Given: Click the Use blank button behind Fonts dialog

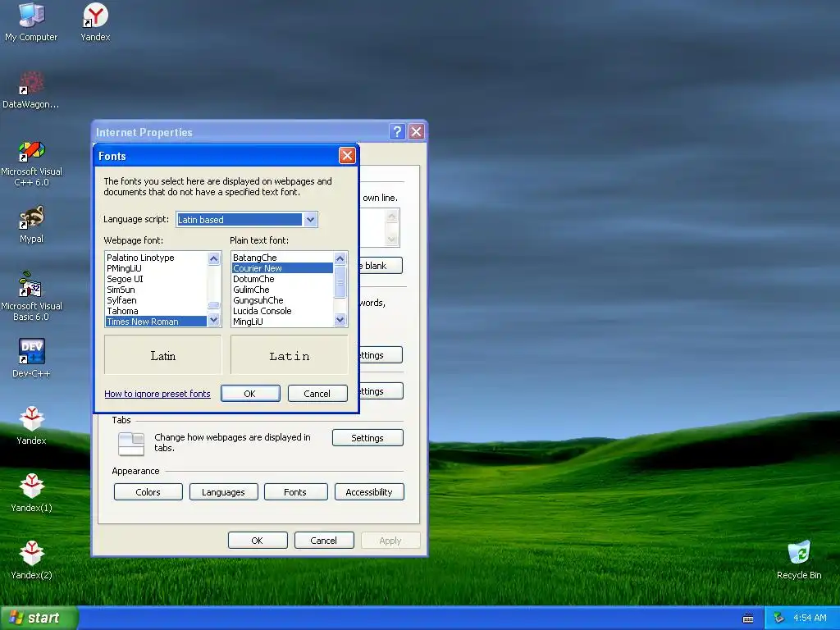Looking at the screenshot, I should pyautogui.click(x=381, y=266).
